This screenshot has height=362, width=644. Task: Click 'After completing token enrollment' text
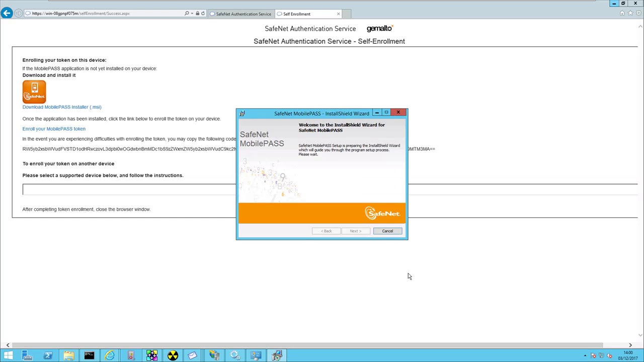point(86,209)
